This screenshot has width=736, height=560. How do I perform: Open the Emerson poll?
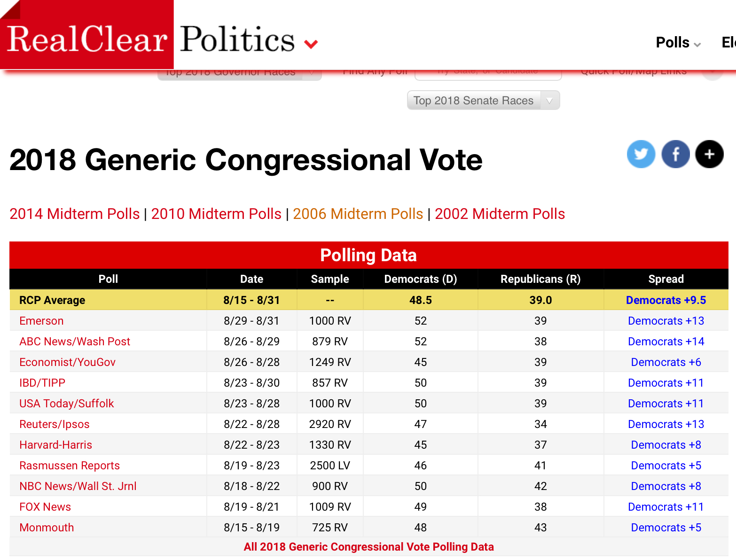coord(41,321)
